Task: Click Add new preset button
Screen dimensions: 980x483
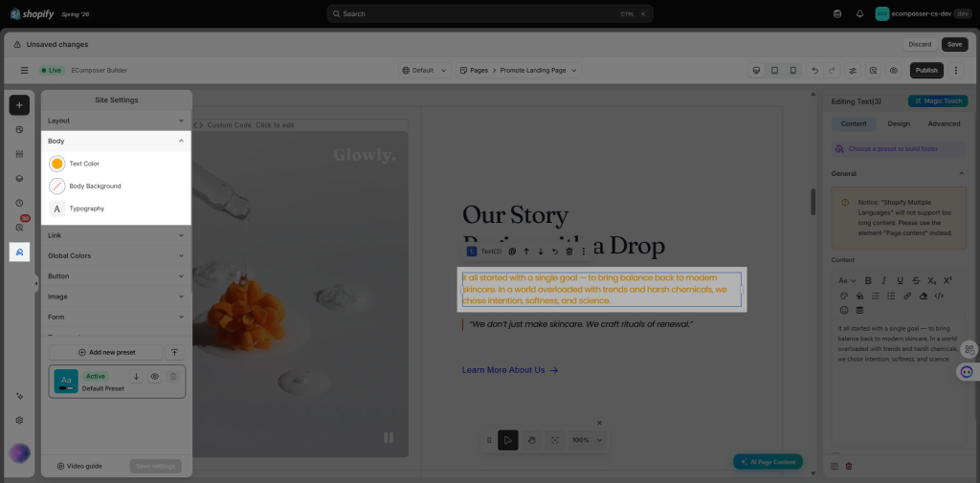Action: point(106,352)
